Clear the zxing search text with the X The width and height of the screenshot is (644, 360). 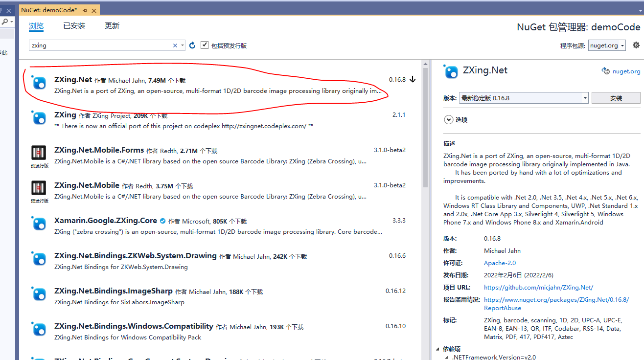(x=175, y=45)
